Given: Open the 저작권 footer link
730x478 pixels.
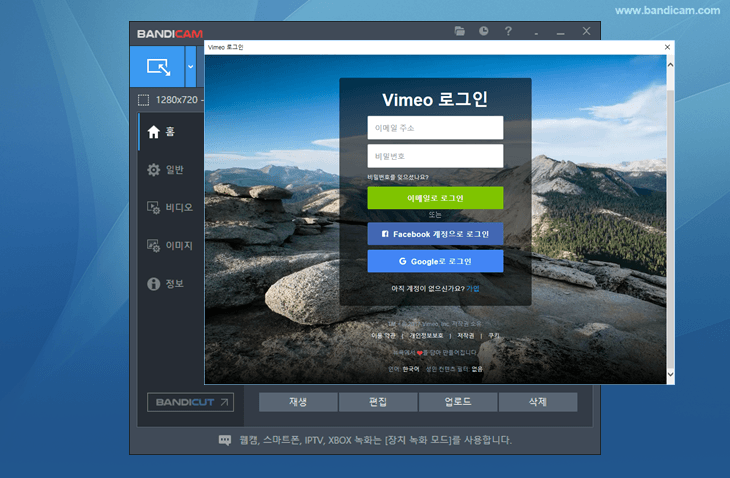Looking at the screenshot, I should (466, 336).
